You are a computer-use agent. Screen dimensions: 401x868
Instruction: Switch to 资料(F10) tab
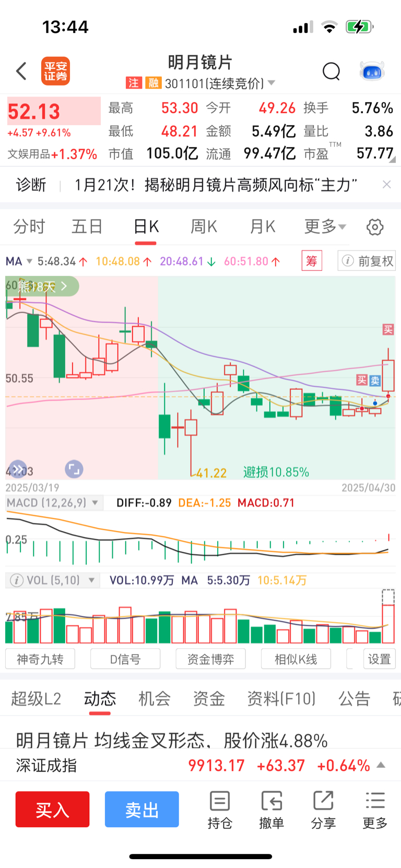(x=281, y=698)
